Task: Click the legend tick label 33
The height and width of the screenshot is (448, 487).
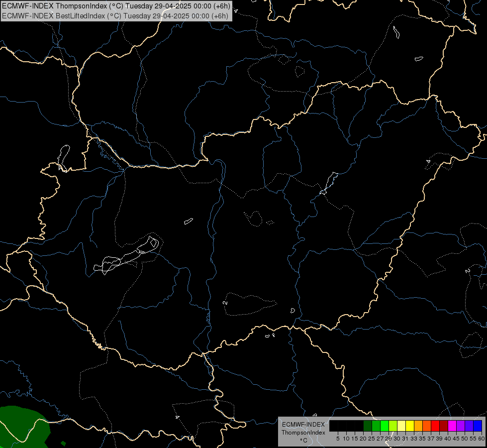Action: [x=414, y=439]
